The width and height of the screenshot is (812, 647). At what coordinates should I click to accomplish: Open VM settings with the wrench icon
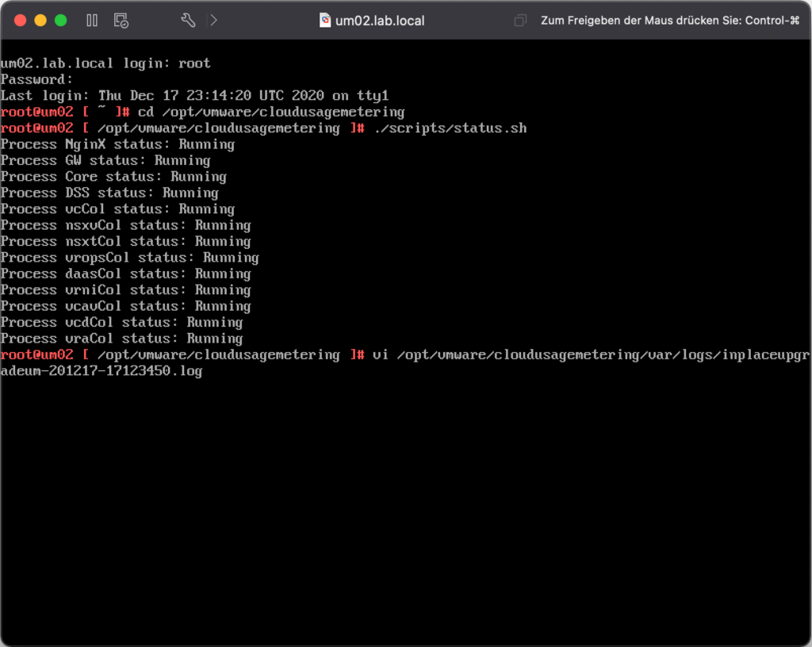(x=188, y=20)
